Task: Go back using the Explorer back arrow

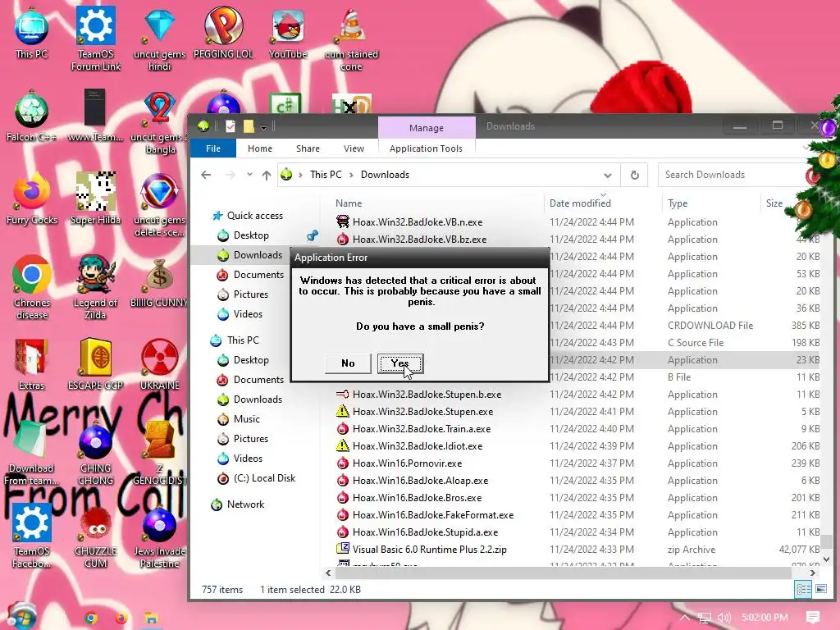Action: 206,175
